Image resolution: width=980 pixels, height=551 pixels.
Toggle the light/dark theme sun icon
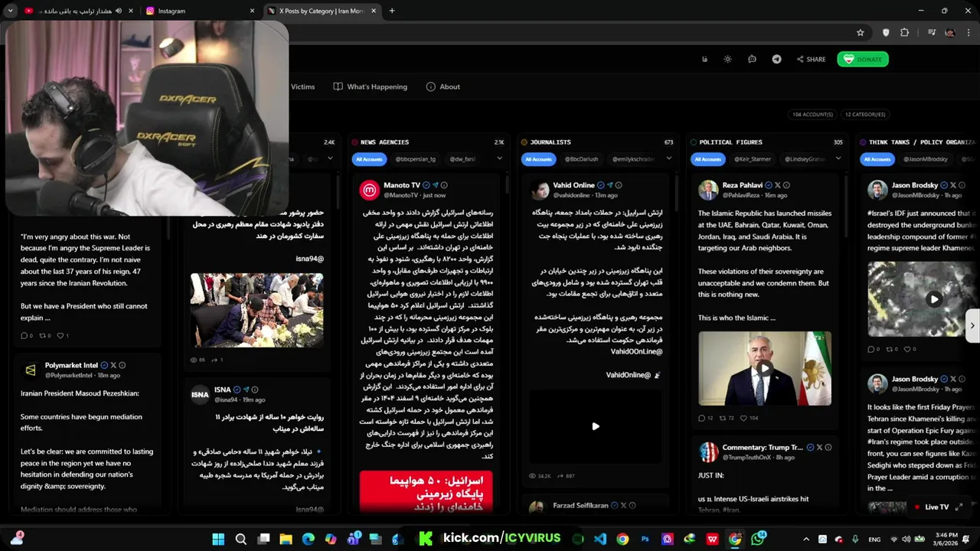coord(727,59)
